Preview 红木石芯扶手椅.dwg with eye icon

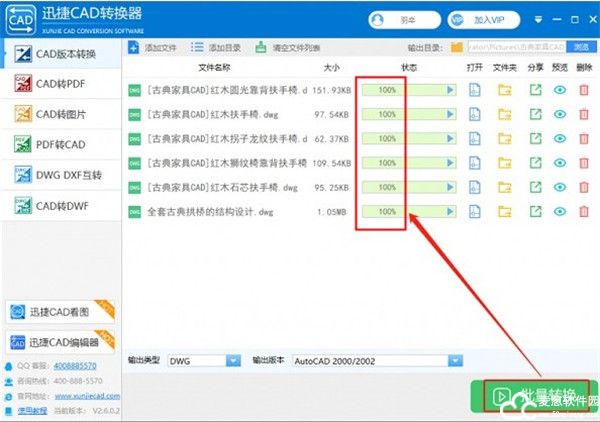[560, 187]
